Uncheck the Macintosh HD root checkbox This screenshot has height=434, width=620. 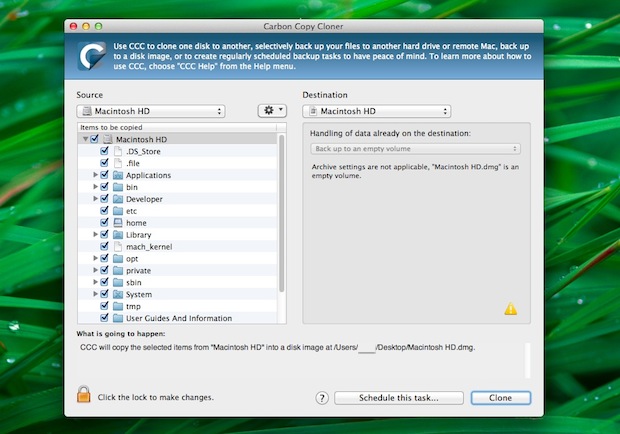tap(95, 139)
